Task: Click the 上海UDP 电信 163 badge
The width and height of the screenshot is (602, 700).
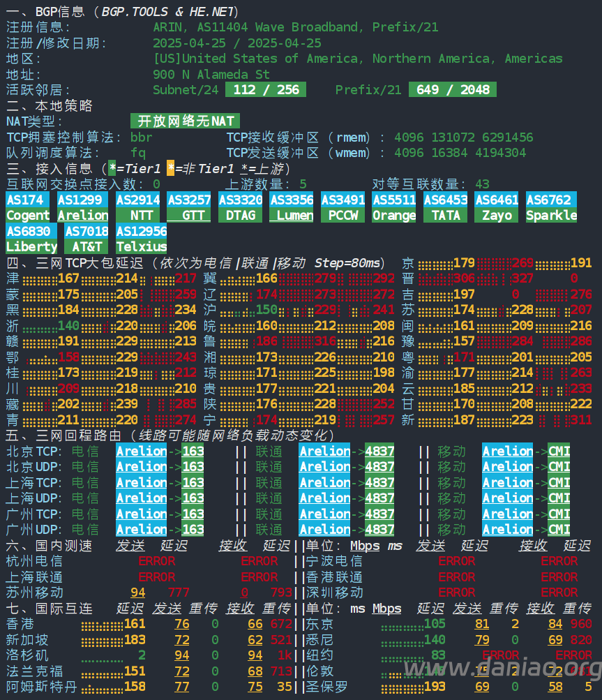Action: tap(193, 498)
